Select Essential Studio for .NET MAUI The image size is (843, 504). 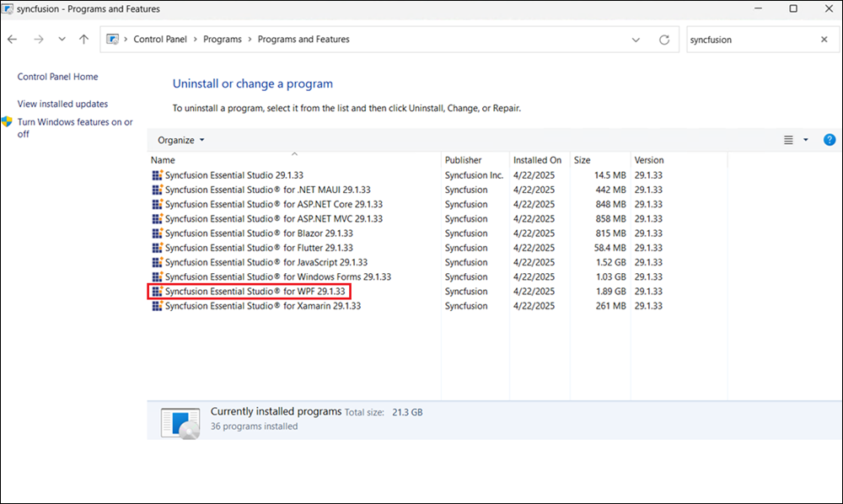[x=268, y=190]
